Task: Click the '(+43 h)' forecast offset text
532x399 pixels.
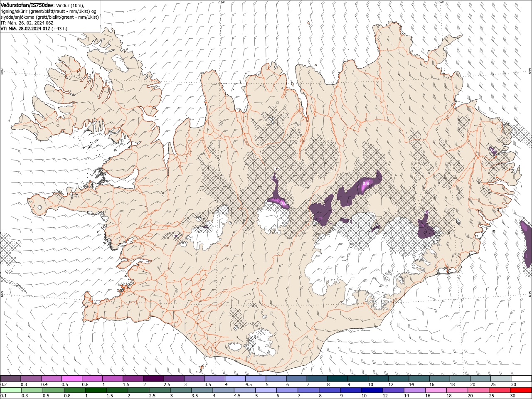Action: point(60,29)
